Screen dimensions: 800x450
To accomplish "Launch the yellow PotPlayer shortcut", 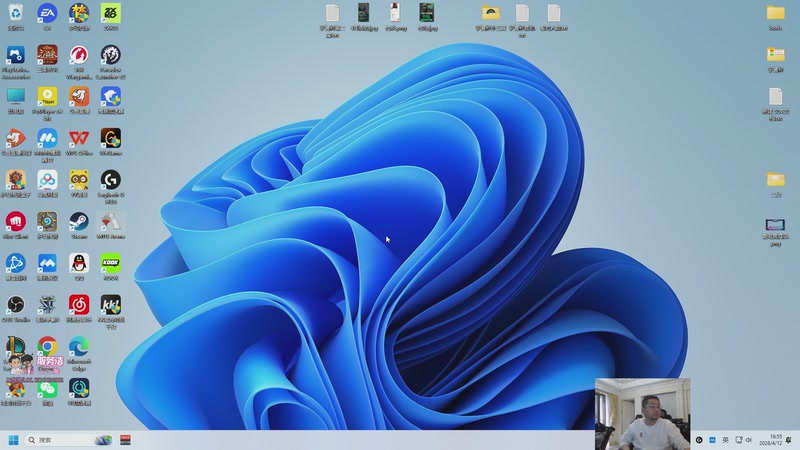I will (x=47, y=96).
